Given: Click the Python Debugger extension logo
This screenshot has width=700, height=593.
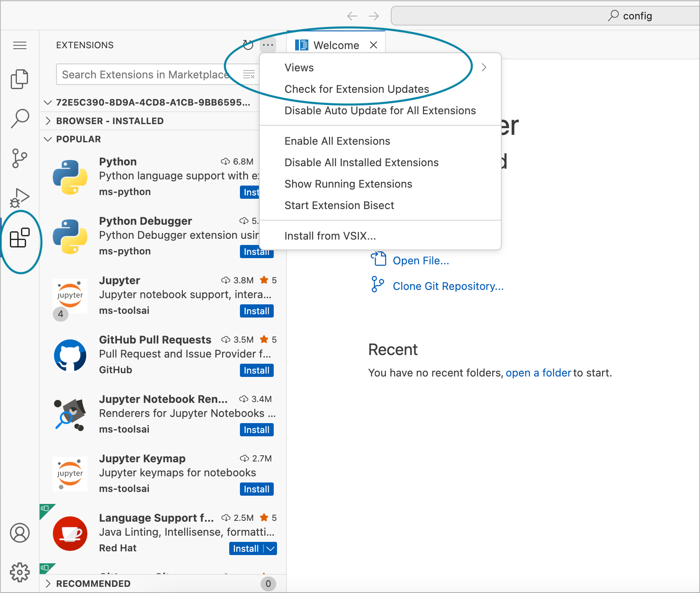Looking at the screenshot, I should coord(70,237).
